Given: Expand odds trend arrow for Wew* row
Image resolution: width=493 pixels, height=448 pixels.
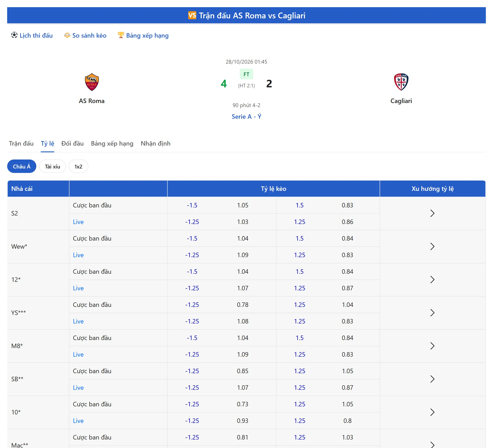Looking at the screenshot, I should (x=432, y=246).
